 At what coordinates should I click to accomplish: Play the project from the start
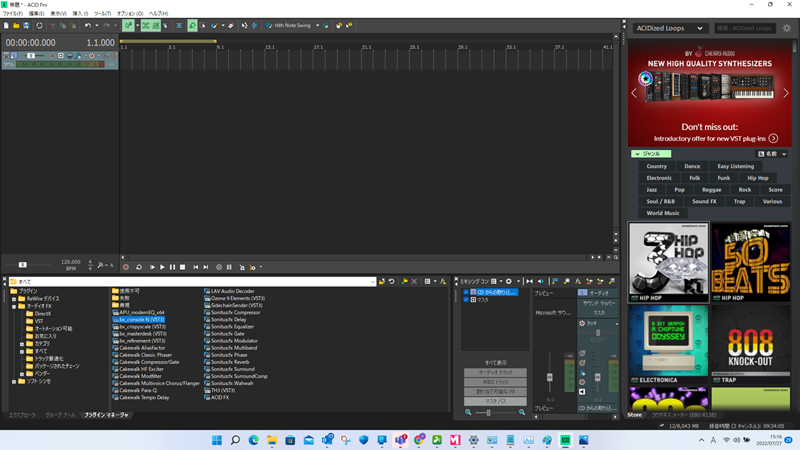point(152,267)
